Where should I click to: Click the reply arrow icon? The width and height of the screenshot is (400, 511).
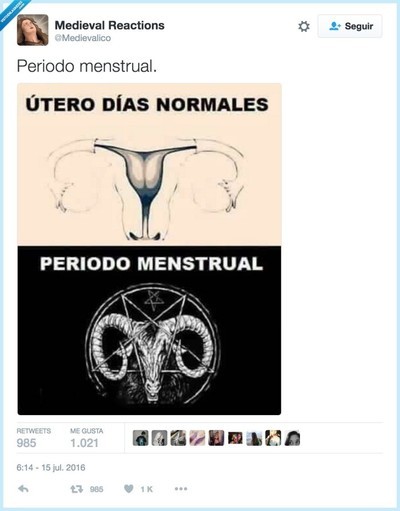point(23,489)
